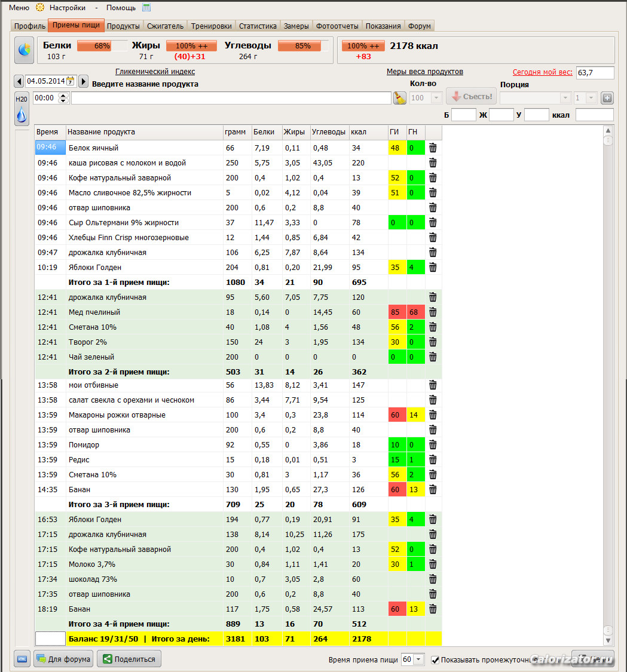Switch to the Показания tab
The height and width of the screenshot is (672, 627).
(x=383, y=26)
